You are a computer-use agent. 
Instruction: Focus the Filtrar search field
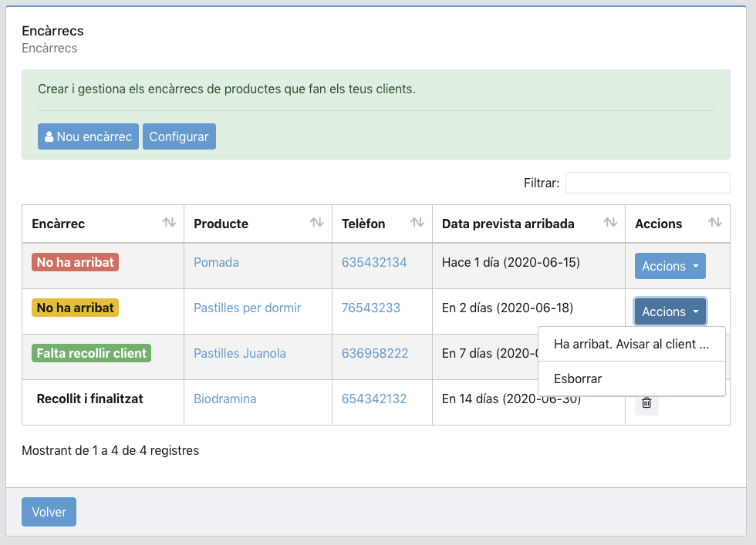[647, 183]
